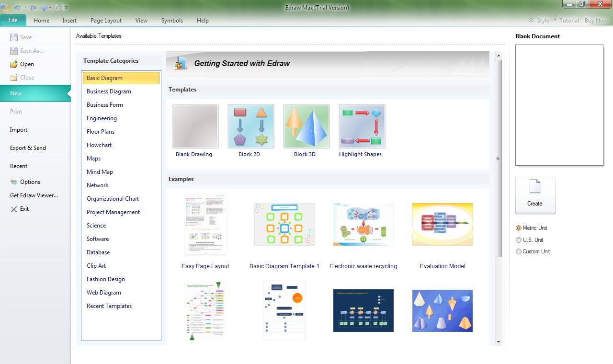
Task: Open the Easy Page Layout example
Action: [x=205, y=225]
